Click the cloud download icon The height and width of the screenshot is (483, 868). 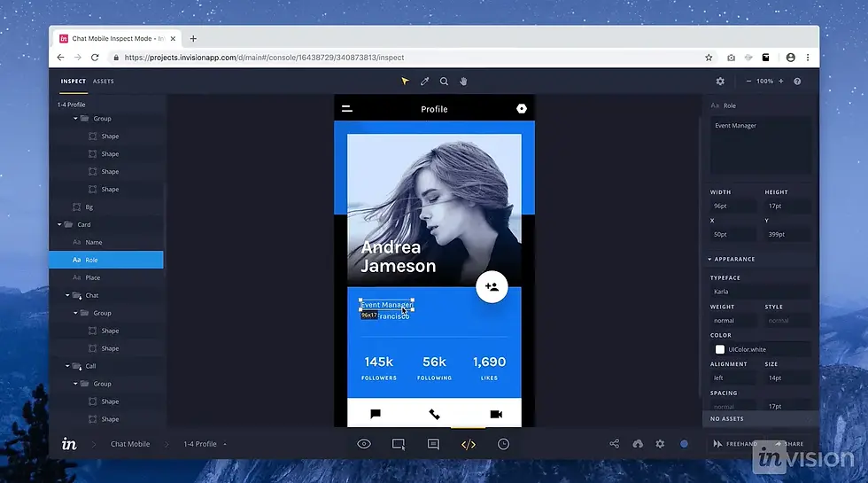[638, 444]
